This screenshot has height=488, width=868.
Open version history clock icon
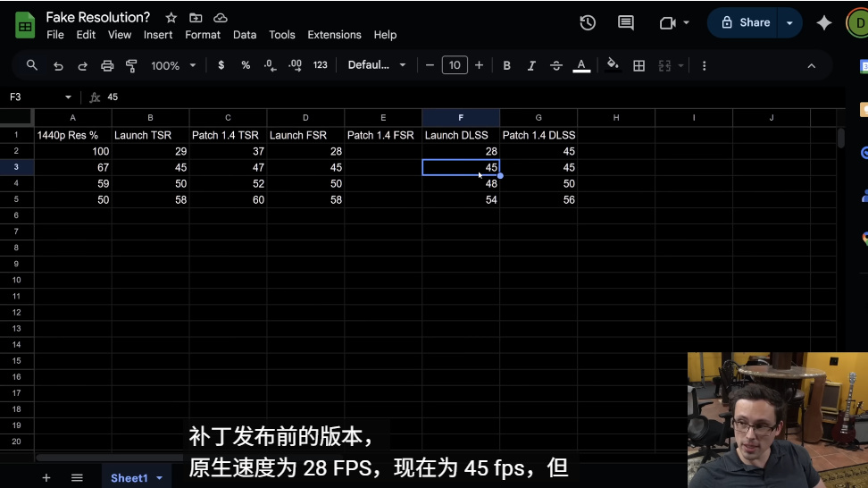pyautogui.click(x=588, y=22)
